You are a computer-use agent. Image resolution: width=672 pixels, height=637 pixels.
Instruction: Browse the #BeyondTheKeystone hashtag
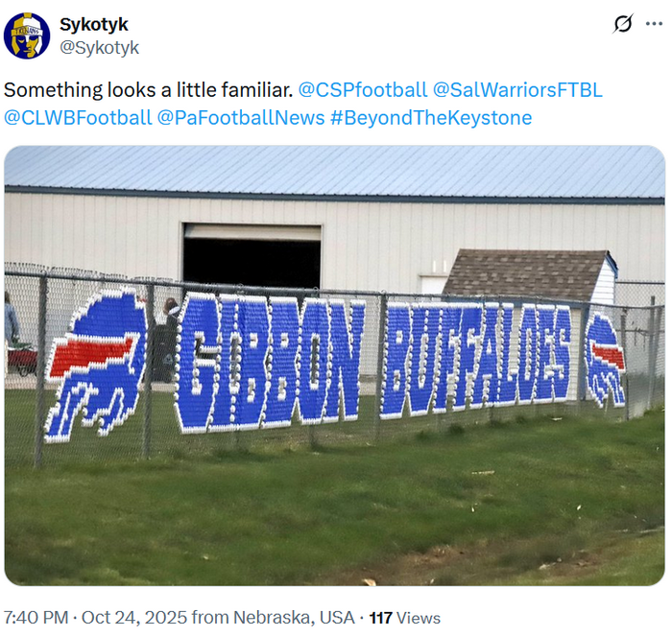click(432, 118)
